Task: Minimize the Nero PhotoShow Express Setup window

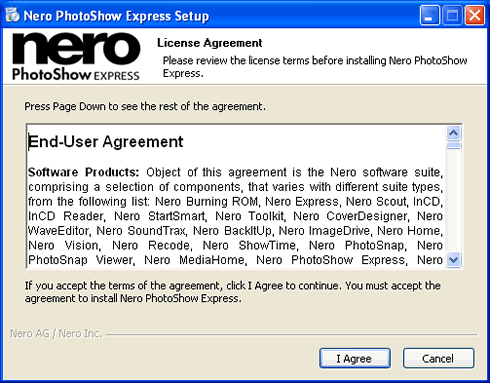Action: 430,15
